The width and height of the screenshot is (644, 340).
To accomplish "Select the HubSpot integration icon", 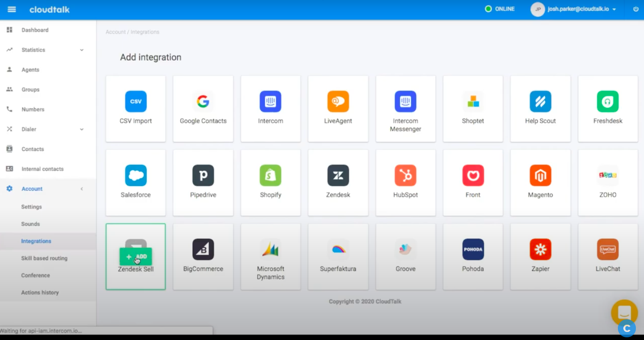I will tap(406, 175).
